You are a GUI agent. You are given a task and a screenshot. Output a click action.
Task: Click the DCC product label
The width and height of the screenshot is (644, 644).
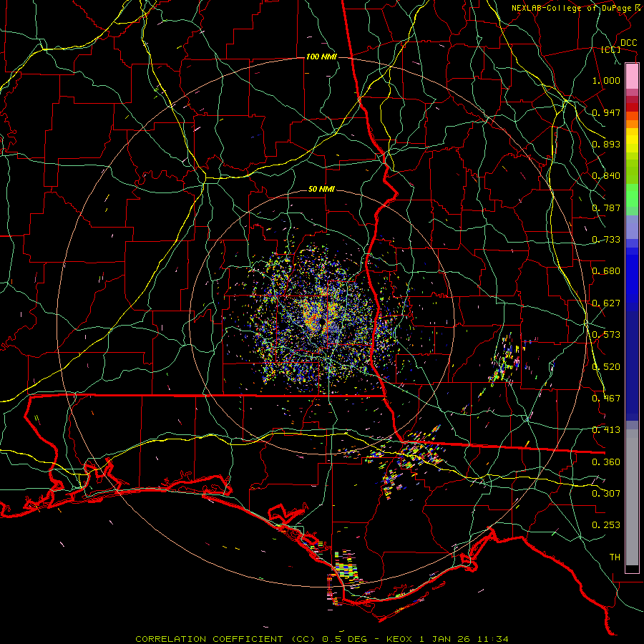[628, 43]
